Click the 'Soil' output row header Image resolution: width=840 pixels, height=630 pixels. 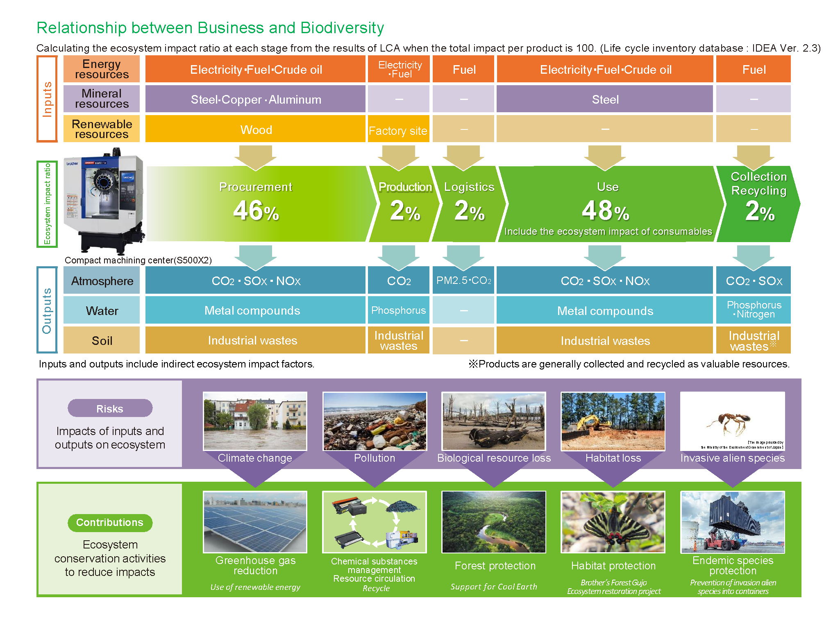tap(102, 340)
